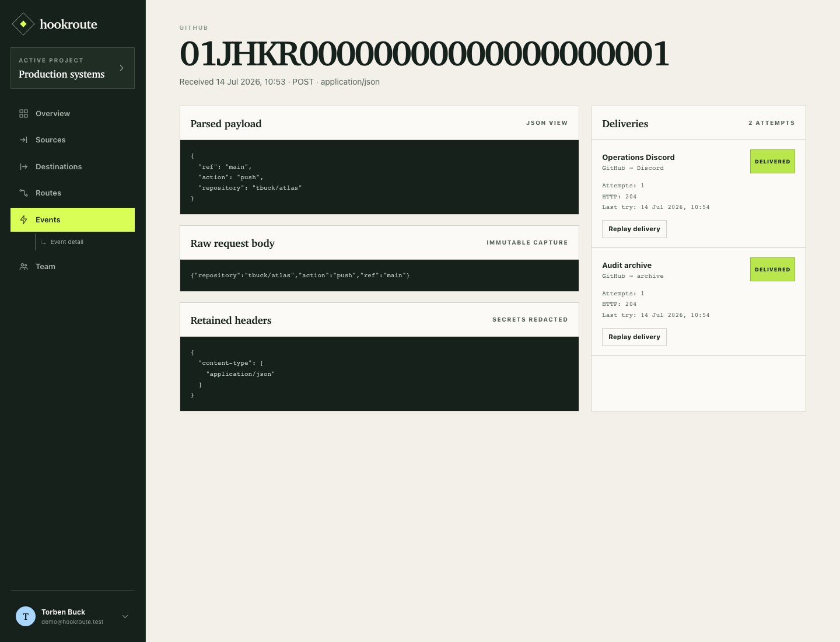Expand the Active Project chevron

point(121,68)
